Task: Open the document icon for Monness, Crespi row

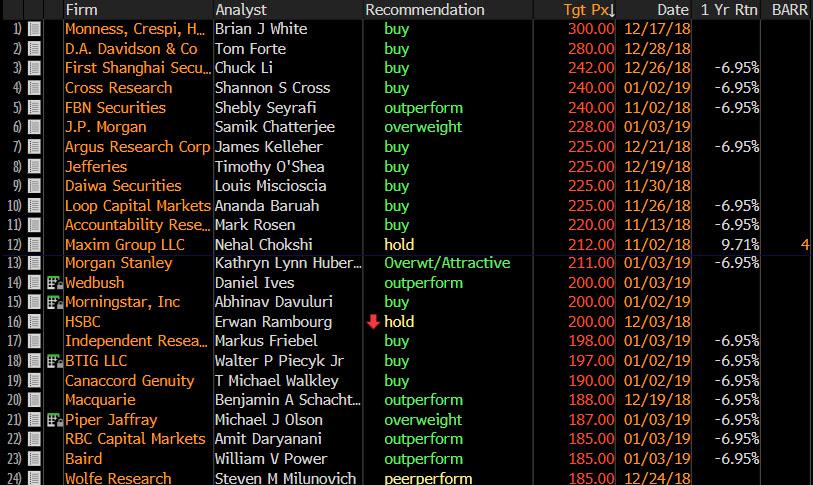Action: tap(34, 29)
